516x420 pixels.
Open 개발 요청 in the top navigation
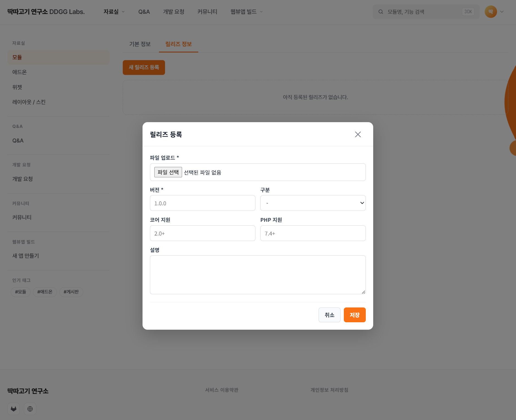tap(174, 12)
